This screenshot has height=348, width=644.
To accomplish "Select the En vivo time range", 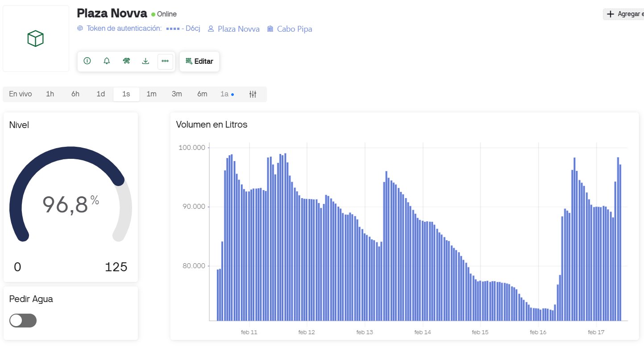I will [21, 94].
